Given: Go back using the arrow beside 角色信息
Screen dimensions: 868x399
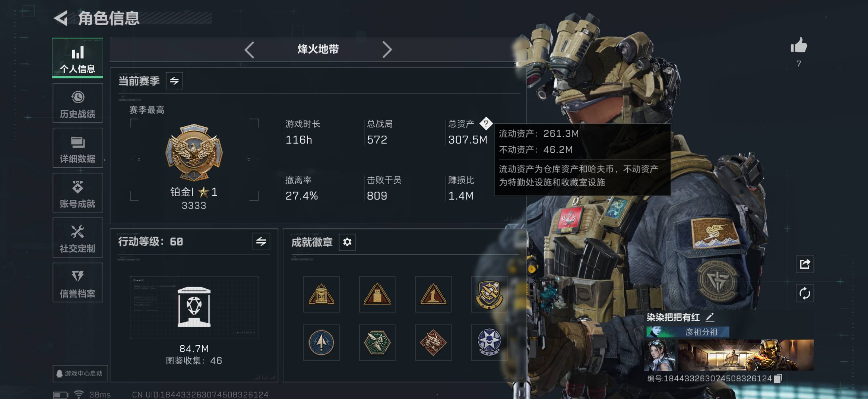Looking at the screenshot, I should (61, 18).
